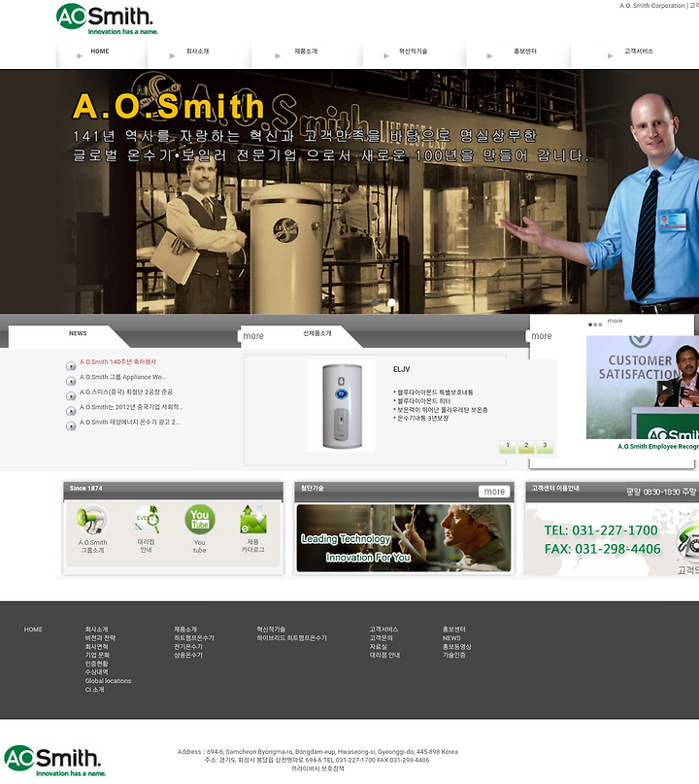Click bullet icon beside A.O.스미스(중국) 최첨단 2공장 준공
Image resolution: width=699 pixels, height=784 pixels.
(x=71, y=396)
